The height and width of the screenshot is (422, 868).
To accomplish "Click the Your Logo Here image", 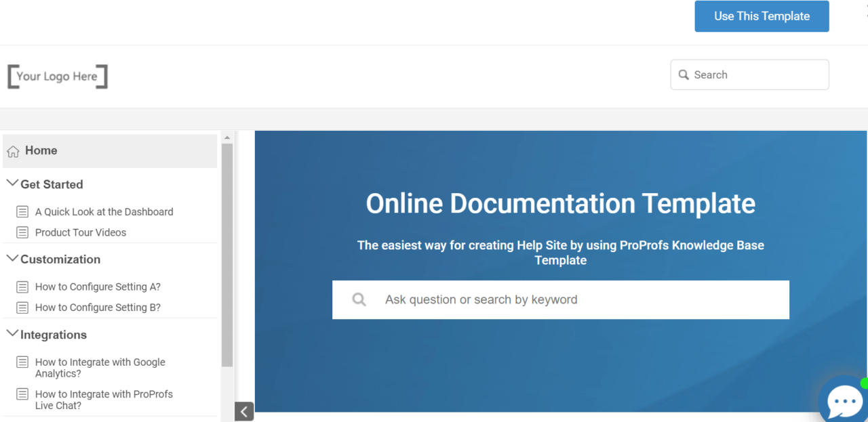I will coord(58,77).
